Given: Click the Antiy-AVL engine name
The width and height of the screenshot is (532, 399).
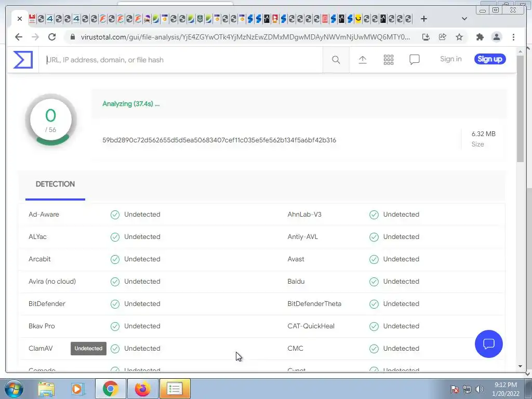Looking at the screenshot, I should [303, 237].
